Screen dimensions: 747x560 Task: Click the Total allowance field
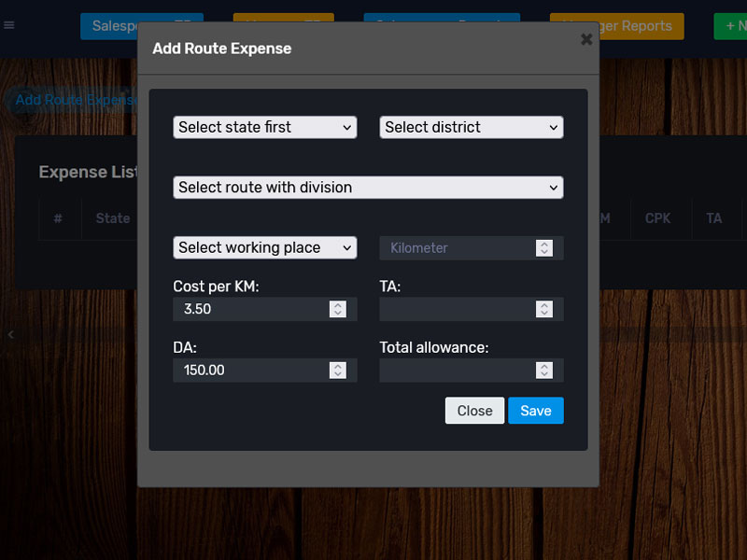tap(456, 371)
